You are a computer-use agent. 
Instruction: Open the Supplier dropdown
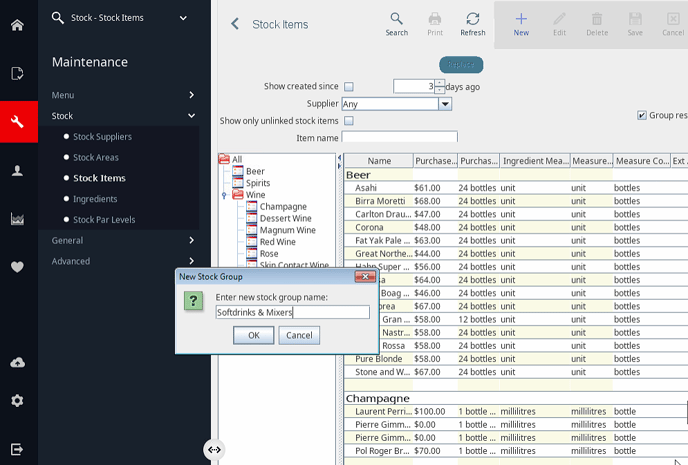445,104
